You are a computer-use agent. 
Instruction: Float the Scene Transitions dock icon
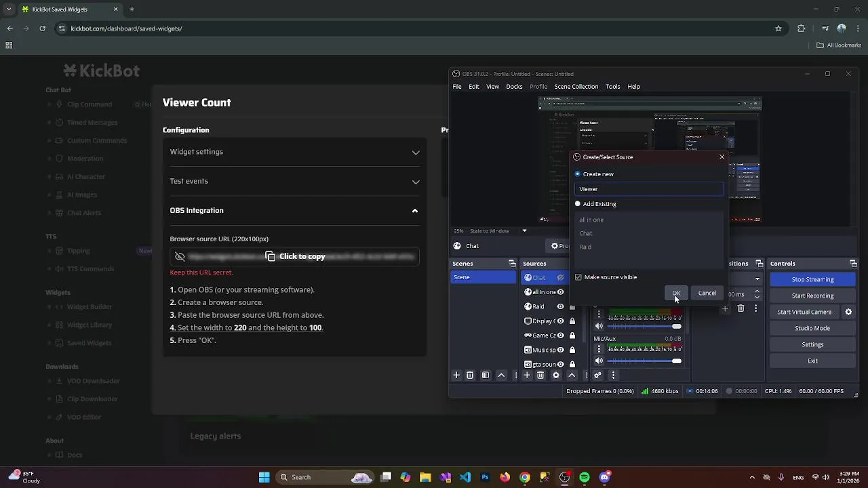coord(759,264)
